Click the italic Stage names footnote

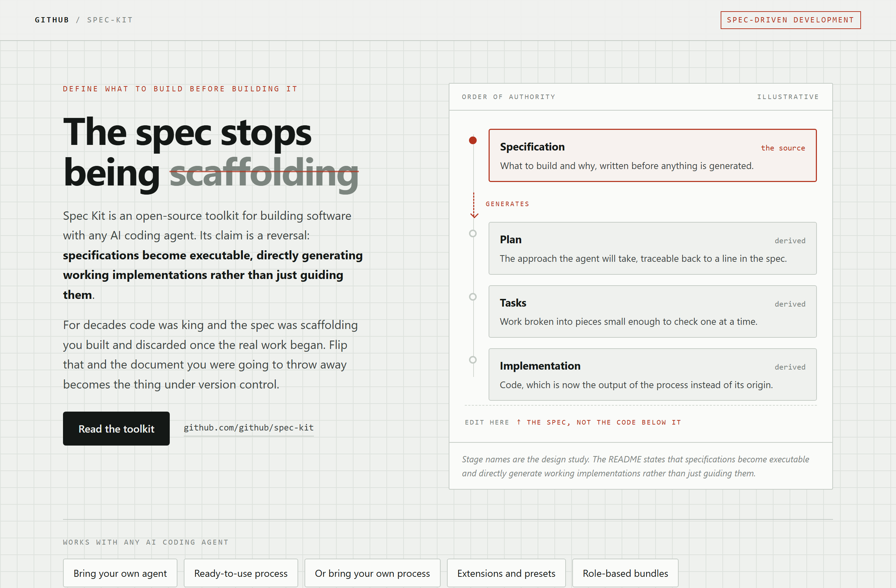(x=636, y=466)
